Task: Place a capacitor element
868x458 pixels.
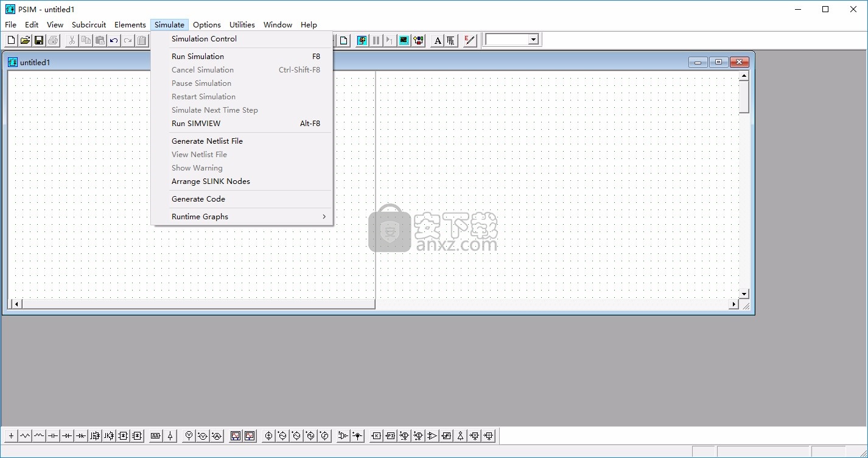Action: pyautogui.click(x=53, y=435)
